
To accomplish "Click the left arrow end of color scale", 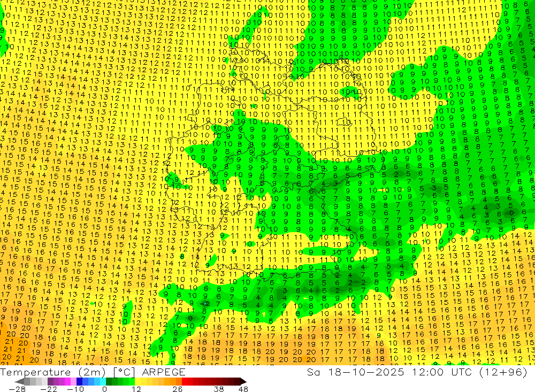I will click(19, 381).
